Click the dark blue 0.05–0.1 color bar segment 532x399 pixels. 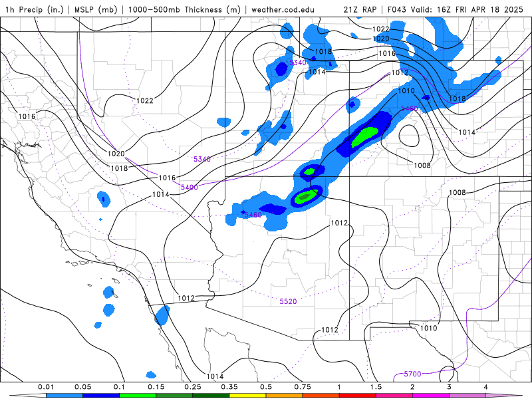101,396
